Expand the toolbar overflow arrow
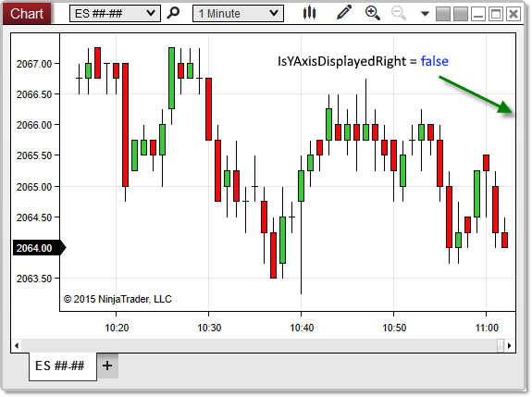 [425, 14]
